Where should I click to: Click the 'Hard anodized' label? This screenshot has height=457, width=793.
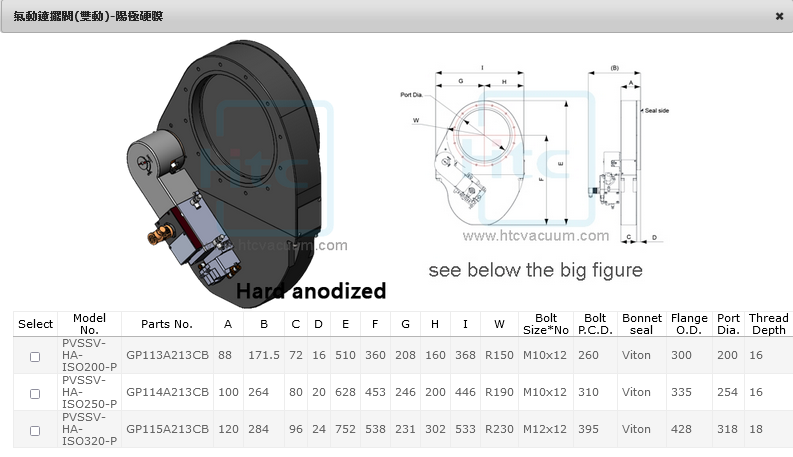pyautogui.click(x=311, y=291)
